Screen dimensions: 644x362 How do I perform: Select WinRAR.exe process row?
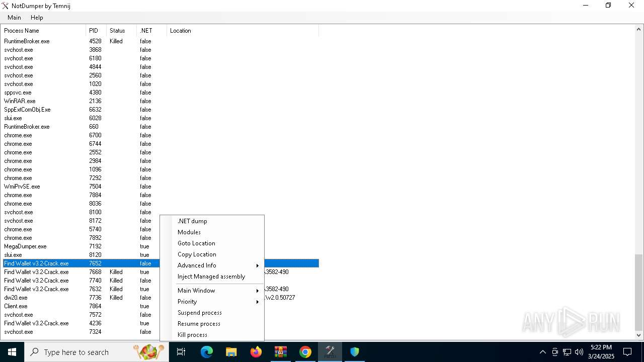[x=160, y=101]
